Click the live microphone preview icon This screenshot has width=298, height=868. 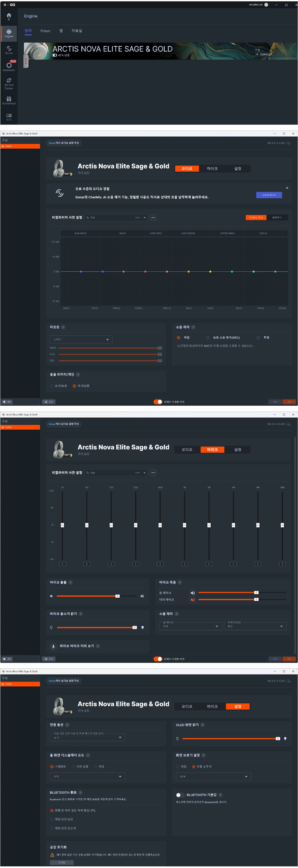click(x=53, y=646)
